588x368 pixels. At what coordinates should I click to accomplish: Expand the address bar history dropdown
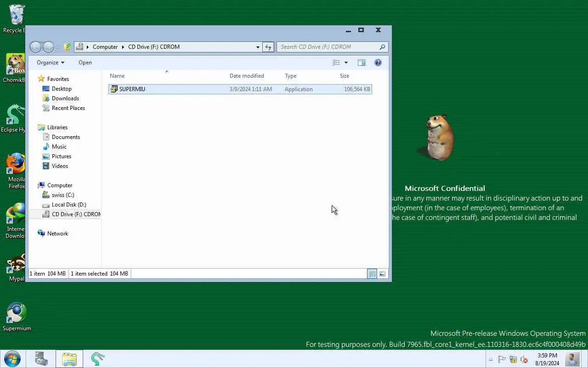tap(257, 47)
